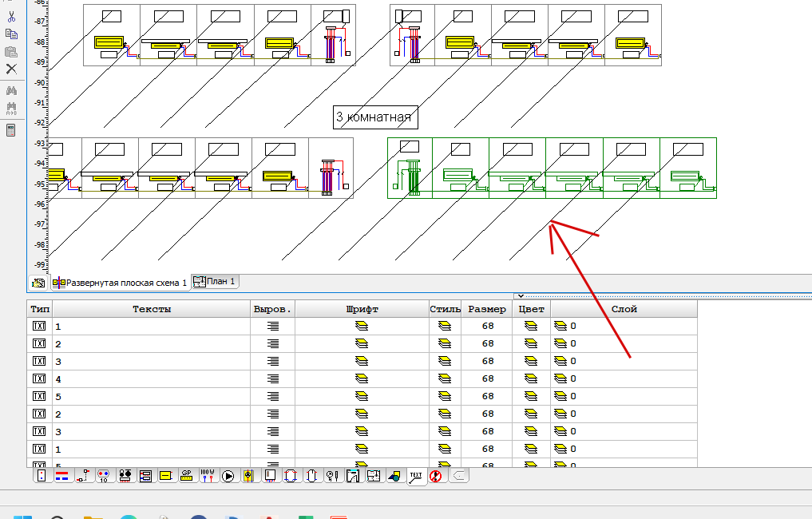Click the Copy documents icon

click(x=11, y=34)
